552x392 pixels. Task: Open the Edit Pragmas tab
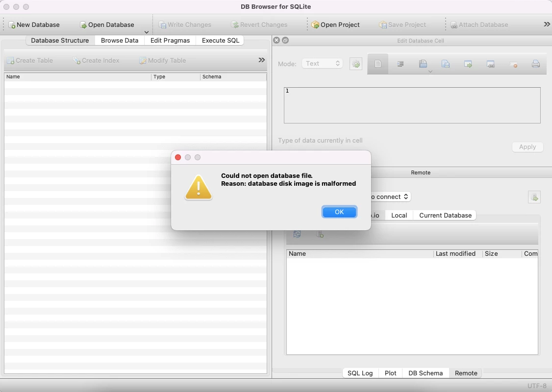pos(170,41)
